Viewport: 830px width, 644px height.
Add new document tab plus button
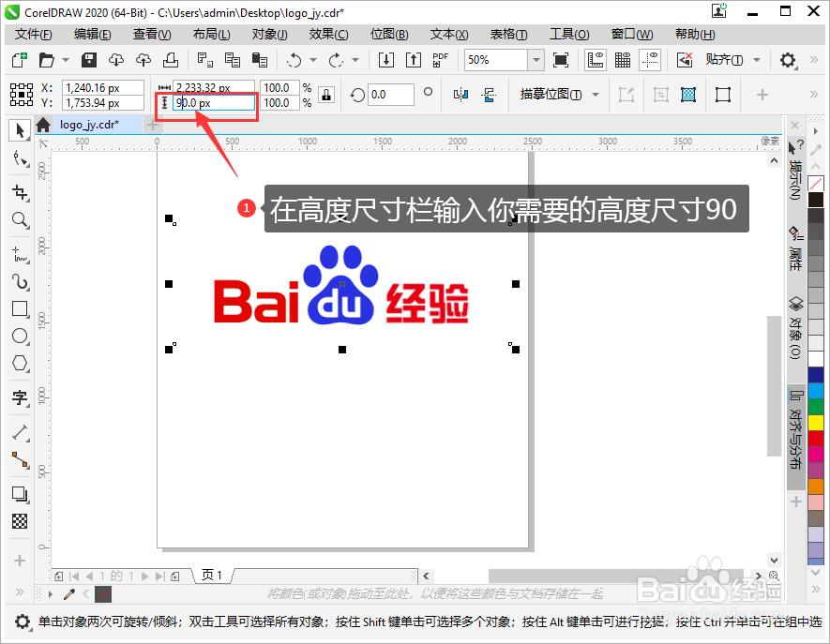click(x=152, y=126)
